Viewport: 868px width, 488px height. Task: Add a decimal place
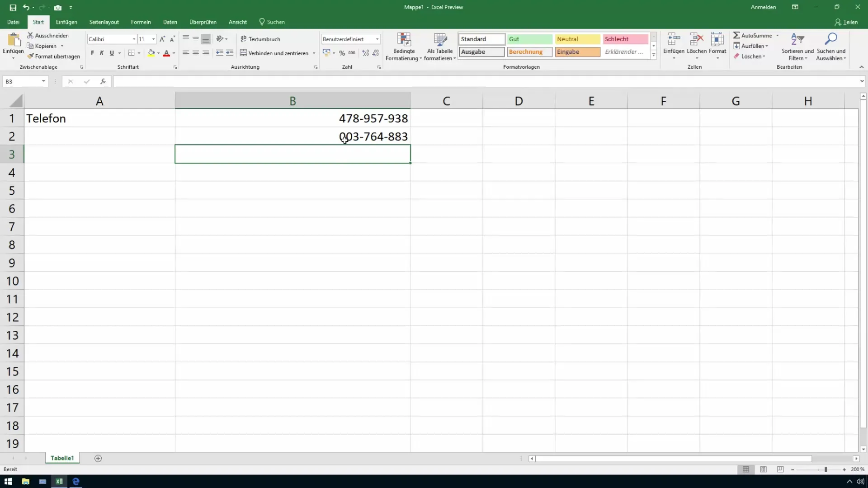[366, 53]
